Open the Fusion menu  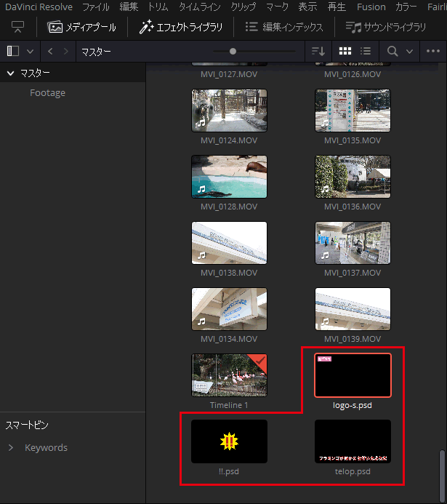pyautogui.click(x=371, y=7)
